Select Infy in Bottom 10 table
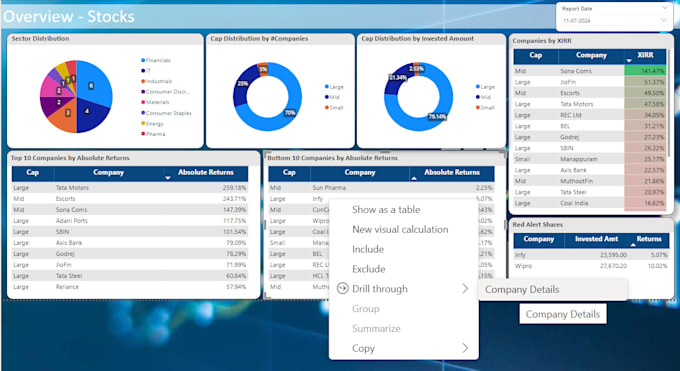The image size is (680, 371). pos(318,199)
